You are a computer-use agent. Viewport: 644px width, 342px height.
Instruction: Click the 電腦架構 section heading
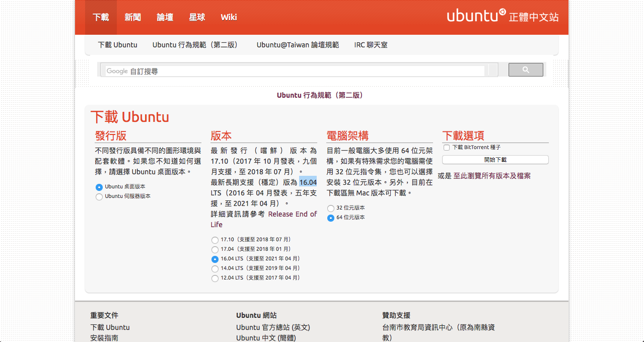[347, 135]
